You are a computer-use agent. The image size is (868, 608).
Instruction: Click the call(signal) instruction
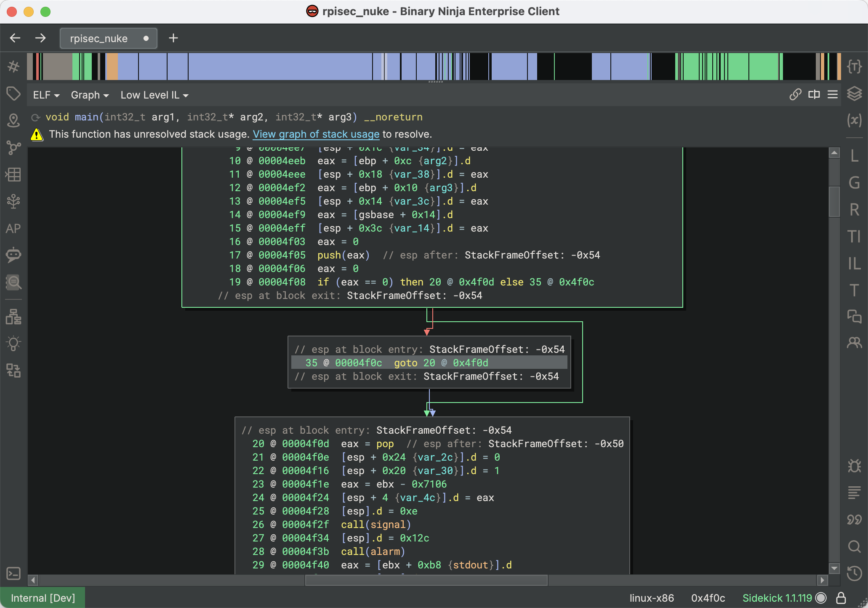(375, 525)
